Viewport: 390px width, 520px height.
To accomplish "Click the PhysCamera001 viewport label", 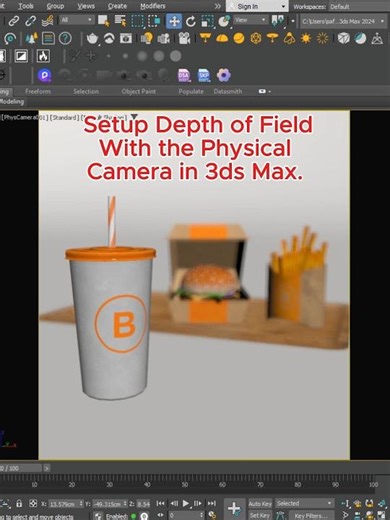I will 25,118.
